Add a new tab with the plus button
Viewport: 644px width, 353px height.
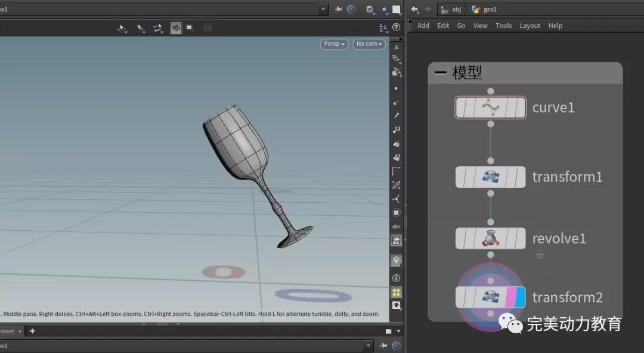[32, 331]
